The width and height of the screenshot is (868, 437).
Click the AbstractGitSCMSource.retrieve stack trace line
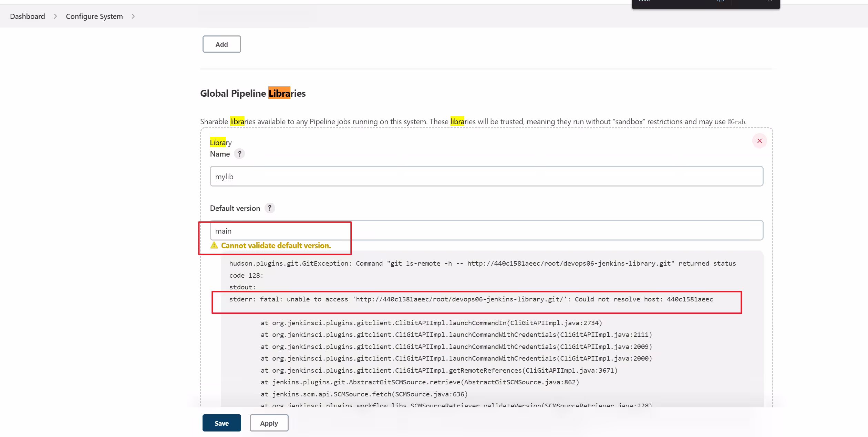click(x=420, y=382)
